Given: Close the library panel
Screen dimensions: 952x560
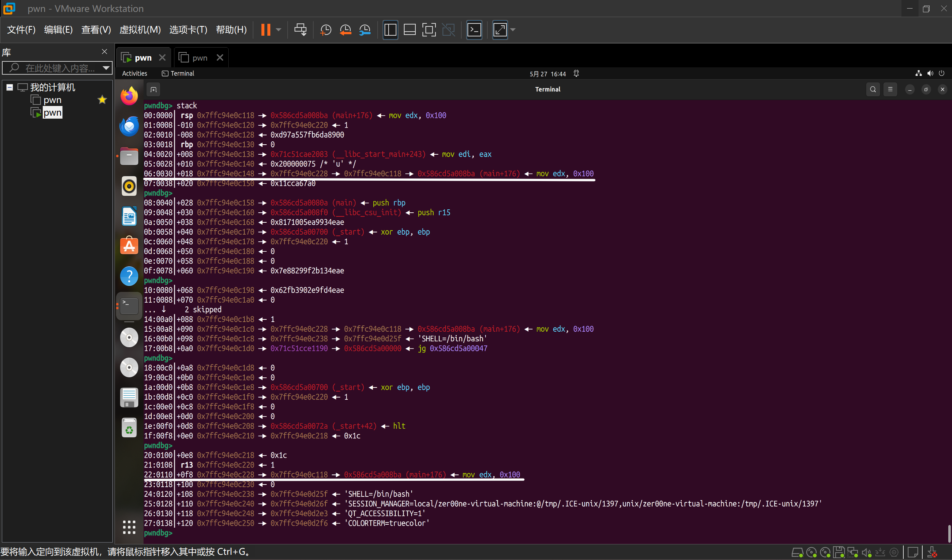Looking at the screenshot, I should tap(104, 51).
